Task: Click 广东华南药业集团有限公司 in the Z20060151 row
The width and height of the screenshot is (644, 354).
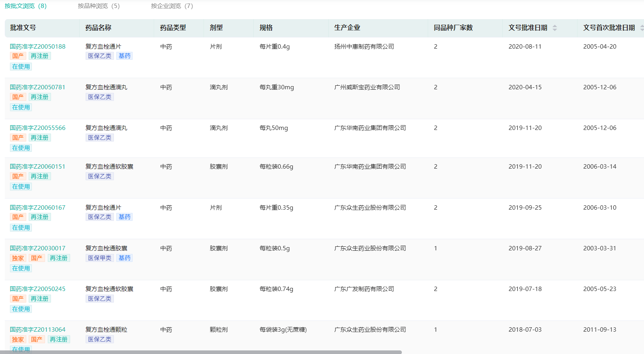Action: [x=370, y=167]
